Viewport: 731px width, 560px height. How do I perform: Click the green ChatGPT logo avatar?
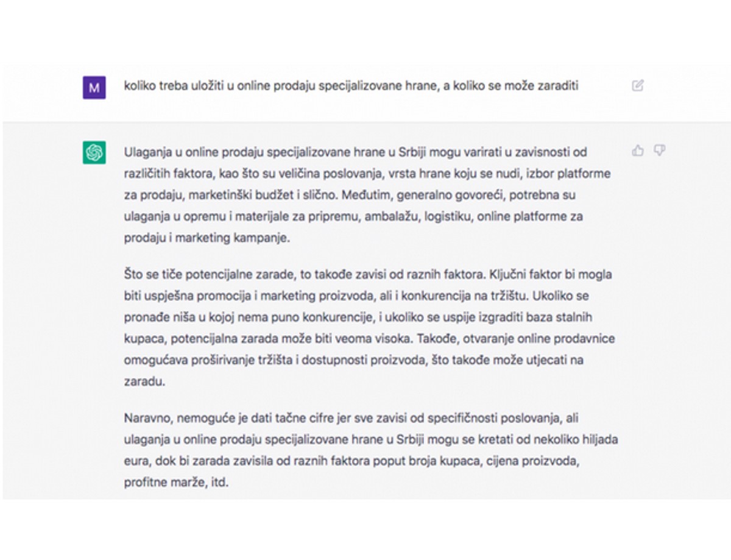pyautogui.click(x=94, y=152)
